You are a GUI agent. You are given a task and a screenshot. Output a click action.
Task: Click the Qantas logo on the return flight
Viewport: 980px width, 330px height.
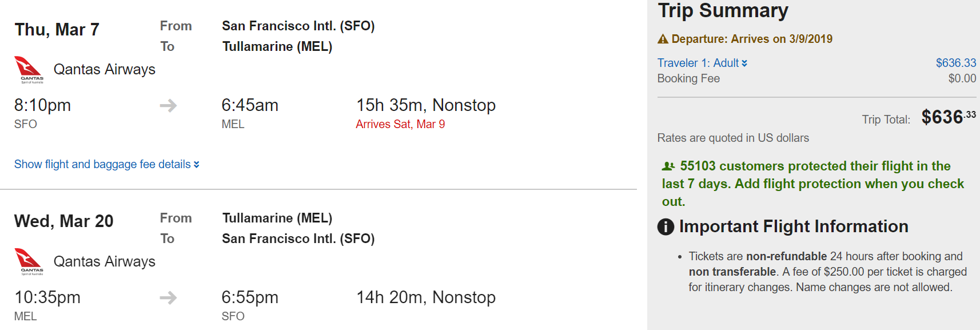click(29, 261)
